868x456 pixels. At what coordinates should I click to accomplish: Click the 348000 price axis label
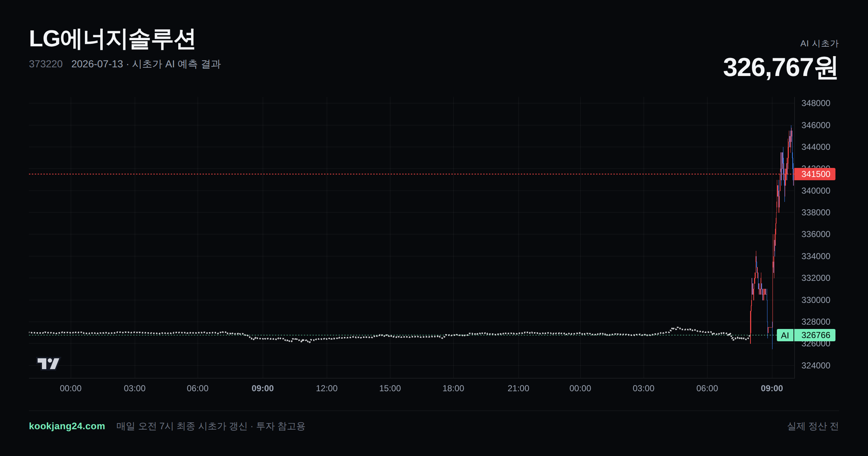click(x=816, y=103)
